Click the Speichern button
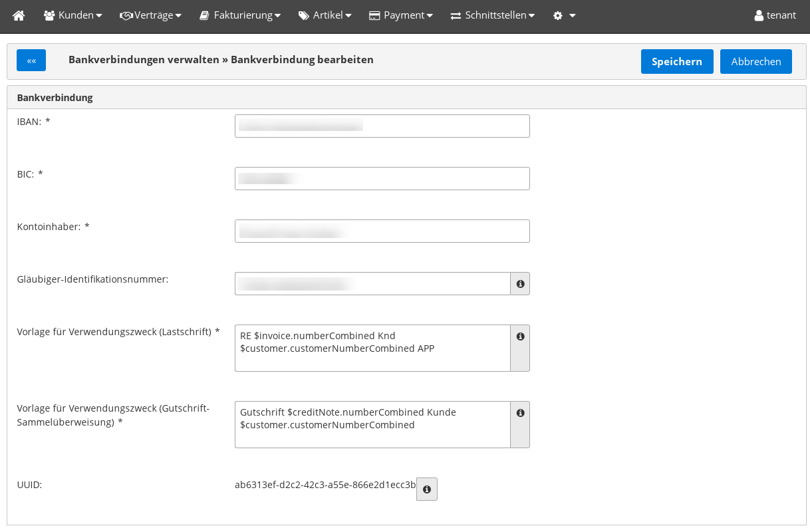This screenshot has width=810, height=532. click(676, 61)
